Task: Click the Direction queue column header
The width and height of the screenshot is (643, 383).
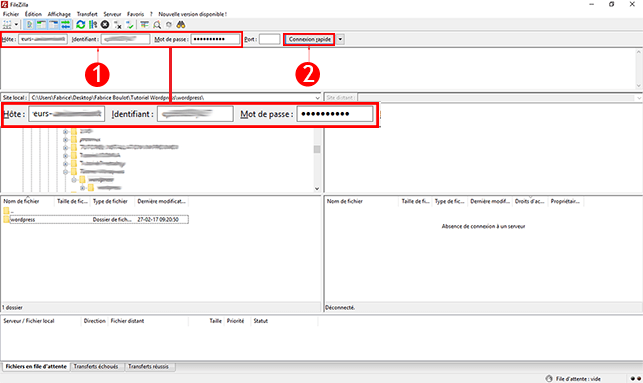Action: pos(94,321)
